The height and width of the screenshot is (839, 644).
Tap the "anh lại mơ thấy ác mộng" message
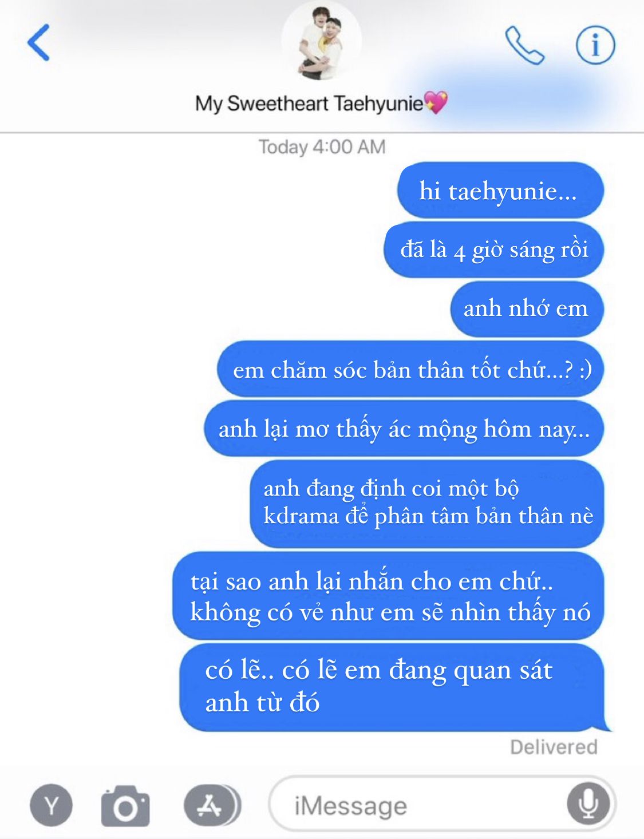(404, 429)
